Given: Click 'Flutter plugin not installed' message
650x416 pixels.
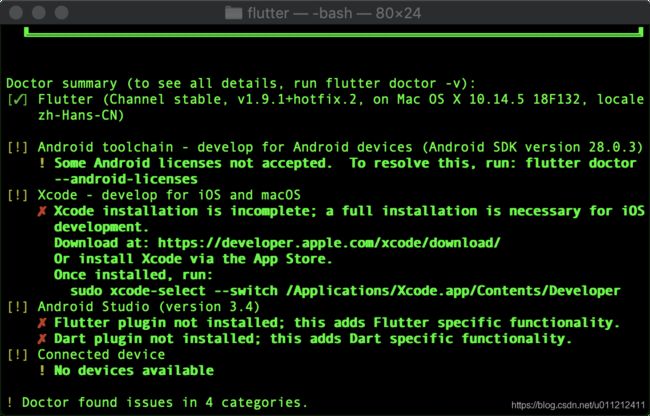Looking at the screenshot, I should [x=337, y=323].
